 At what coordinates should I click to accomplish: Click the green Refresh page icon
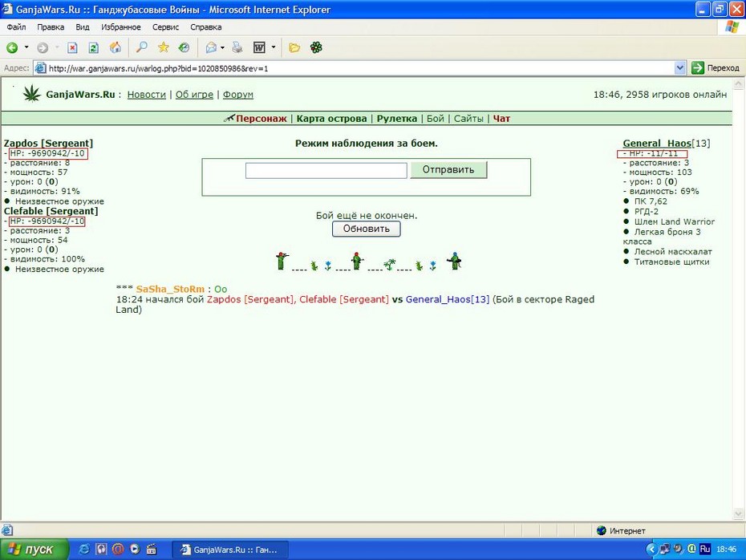point(94,47)
